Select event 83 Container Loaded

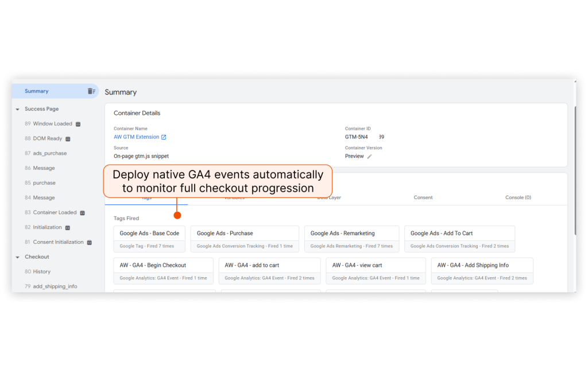pos(51,212)
